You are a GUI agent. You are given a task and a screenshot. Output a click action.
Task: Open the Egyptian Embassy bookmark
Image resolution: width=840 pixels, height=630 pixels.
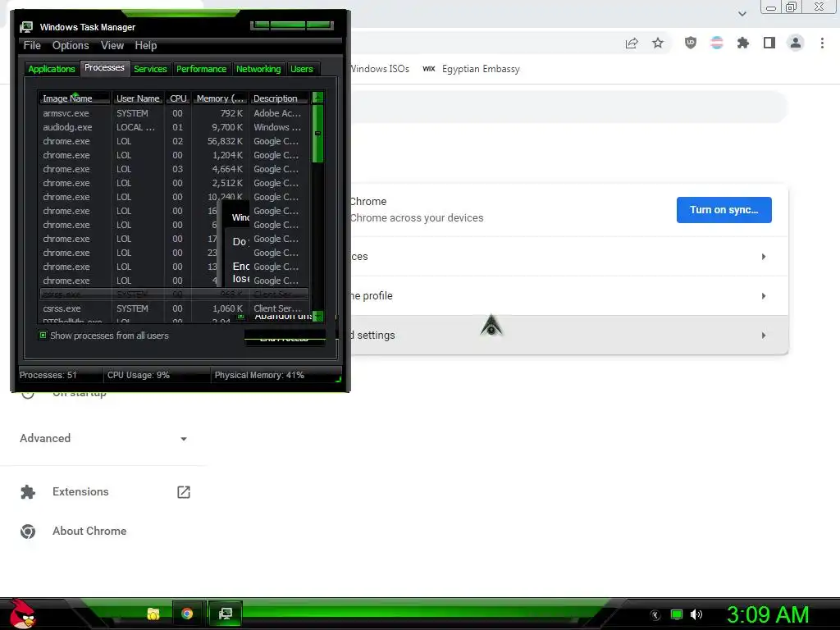click(472, 69)
